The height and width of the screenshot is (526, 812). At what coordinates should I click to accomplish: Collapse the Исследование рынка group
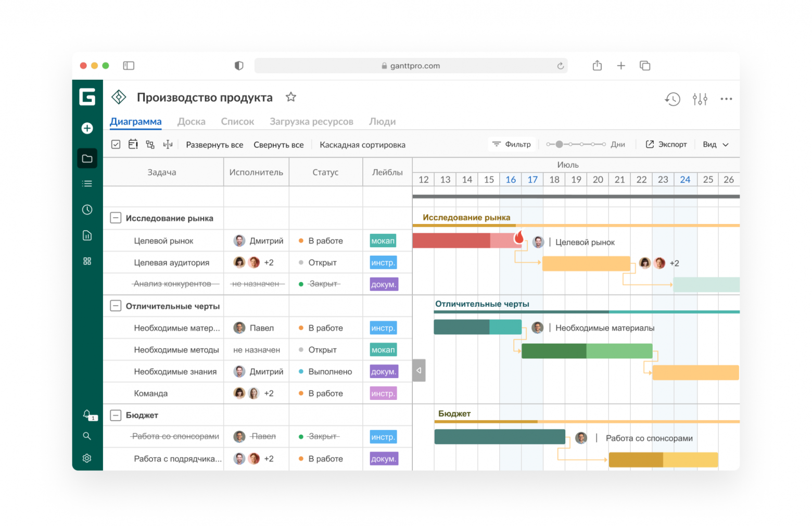(x=116, y=218)
